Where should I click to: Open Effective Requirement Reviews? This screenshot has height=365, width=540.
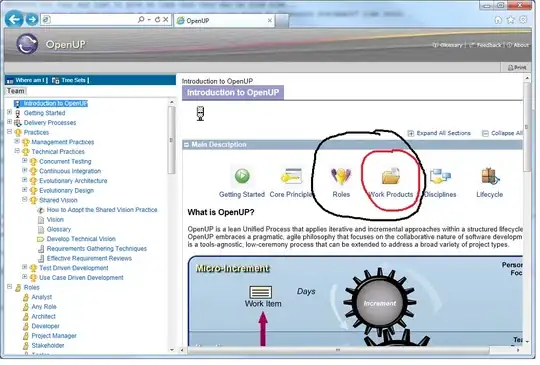tap(89, 258)
